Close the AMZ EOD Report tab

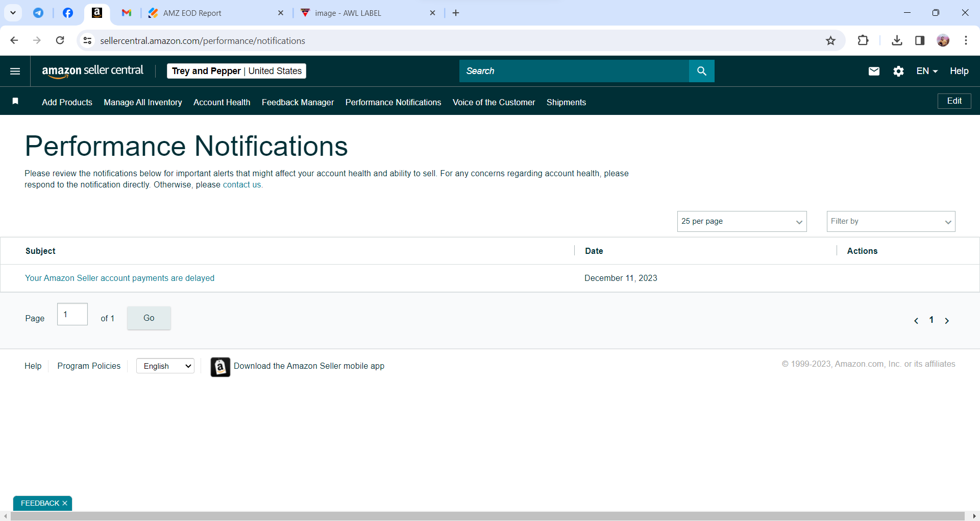[x=281, y=13]
